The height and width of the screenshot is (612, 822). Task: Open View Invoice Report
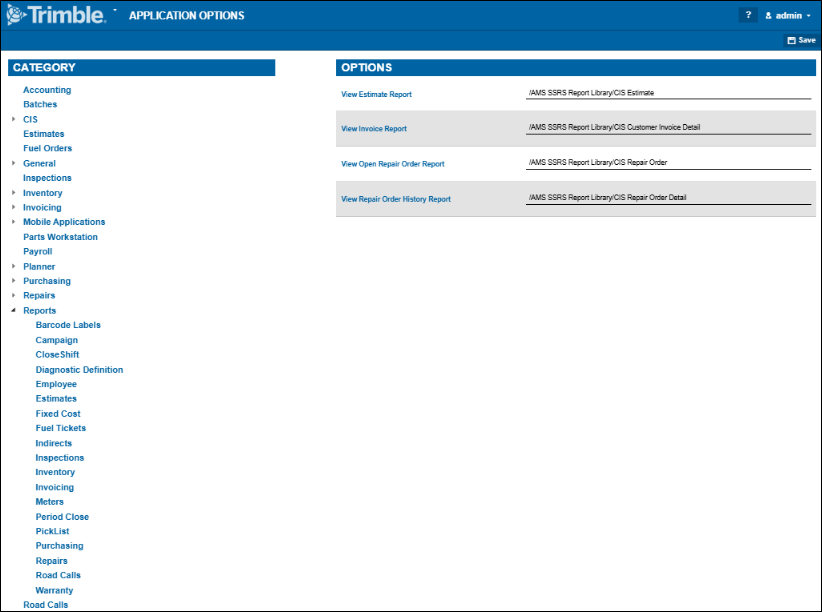click(373, 128)
